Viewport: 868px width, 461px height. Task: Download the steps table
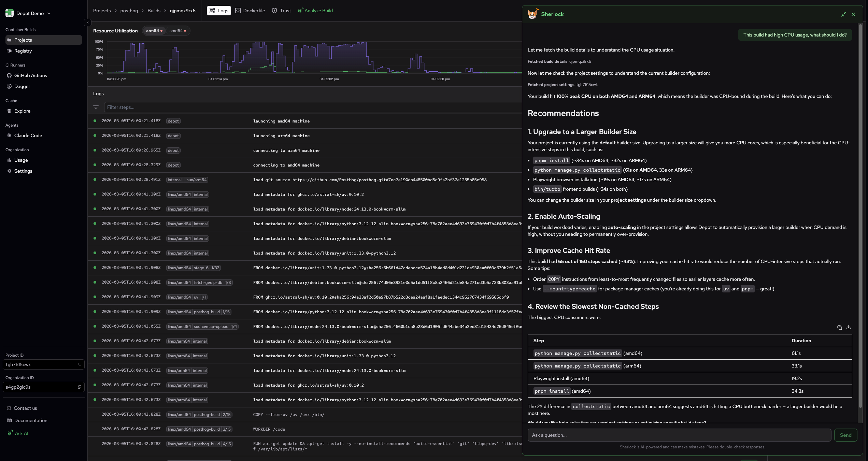[849, 328]
